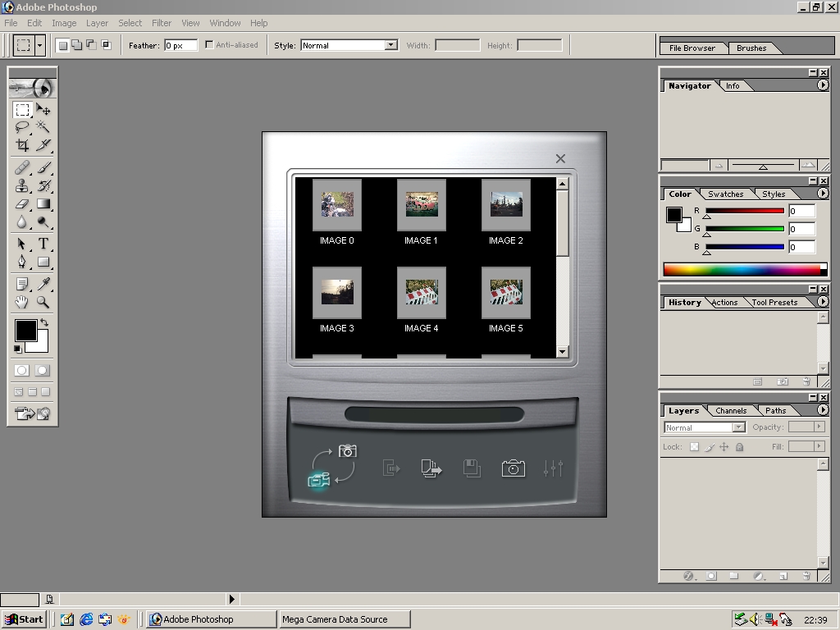Click transfer images icon in camera dialog
This screenshot has width=840, height=630.
[x=431, y=468]
